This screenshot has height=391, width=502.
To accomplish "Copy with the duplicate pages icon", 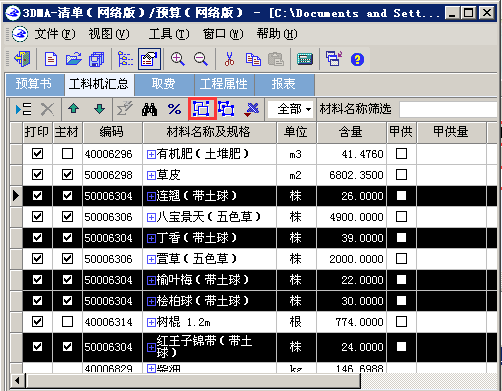I will [253, 59].
